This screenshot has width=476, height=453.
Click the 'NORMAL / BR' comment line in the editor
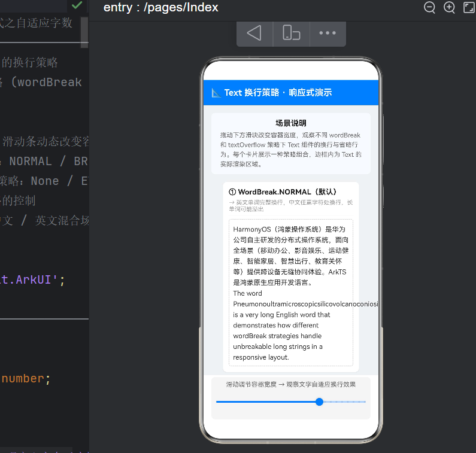point(48,161)
